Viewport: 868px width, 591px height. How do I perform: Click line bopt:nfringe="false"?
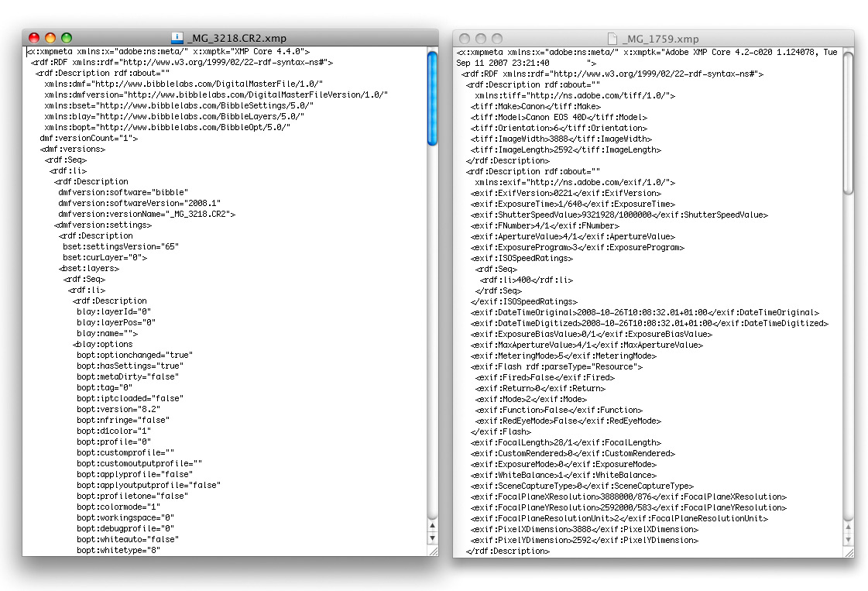coord(123,420)
